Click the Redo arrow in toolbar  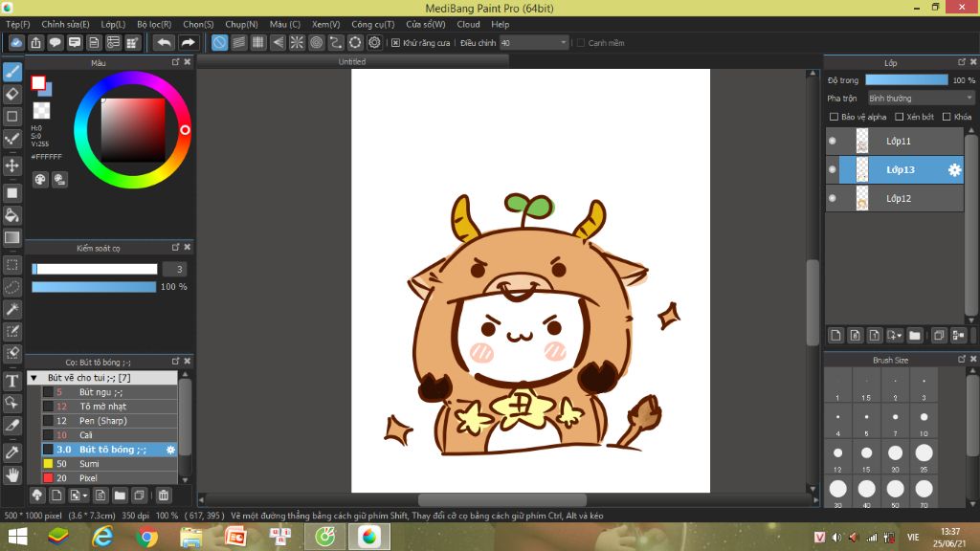tap(188, 42)
